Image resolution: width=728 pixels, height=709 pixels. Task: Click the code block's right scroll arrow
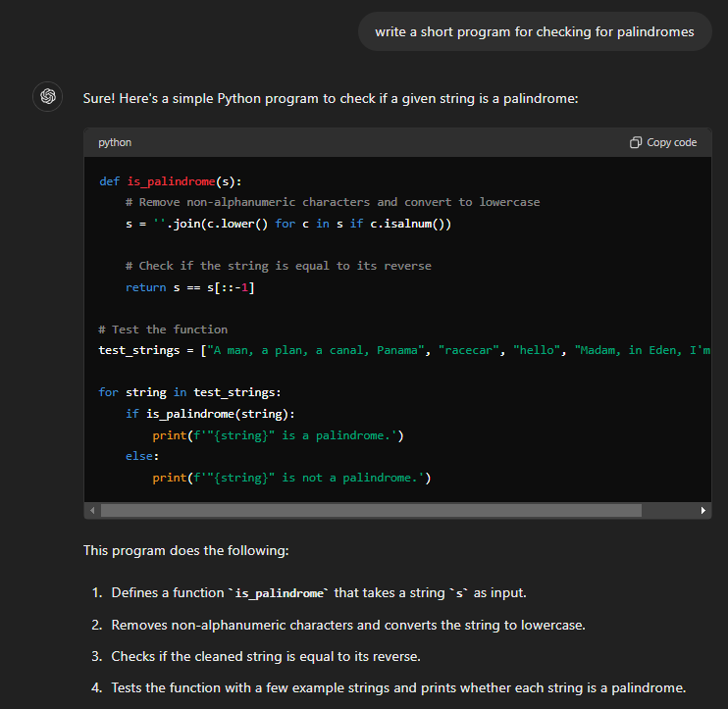click(702, 511)
